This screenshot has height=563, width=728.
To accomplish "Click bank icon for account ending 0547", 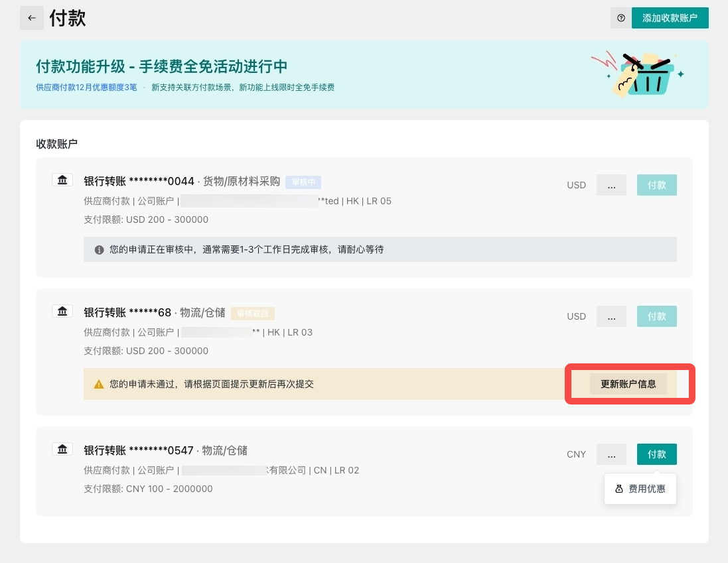I will pos(62,449).
